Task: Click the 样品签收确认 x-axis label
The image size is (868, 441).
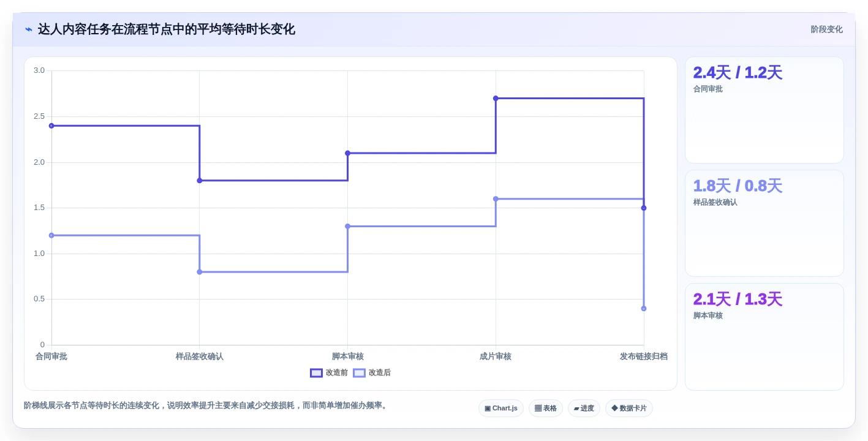Action: pyautogui.click(x=200, y=356)
